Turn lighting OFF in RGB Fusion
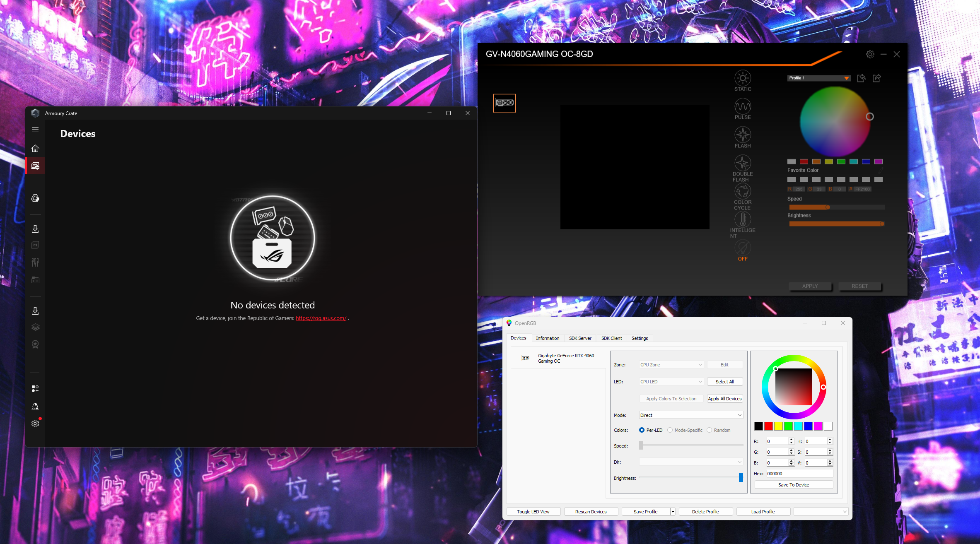The height and width of the screenshot is (544, 980). (742, 248)
